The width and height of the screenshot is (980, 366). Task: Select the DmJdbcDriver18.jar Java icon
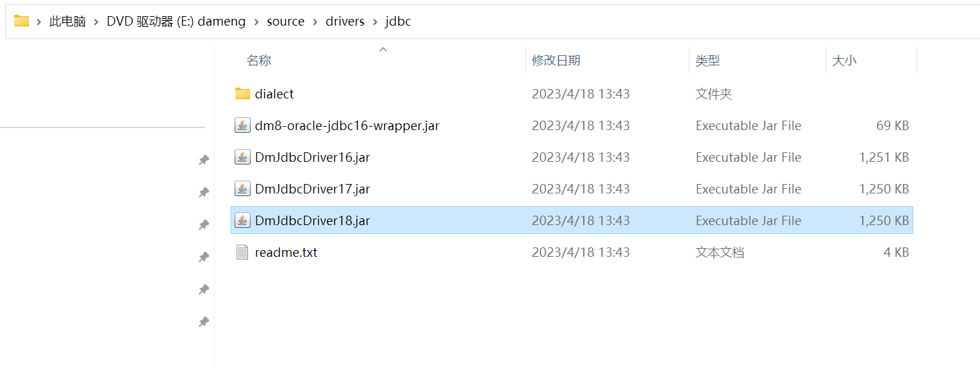point(243,220)
